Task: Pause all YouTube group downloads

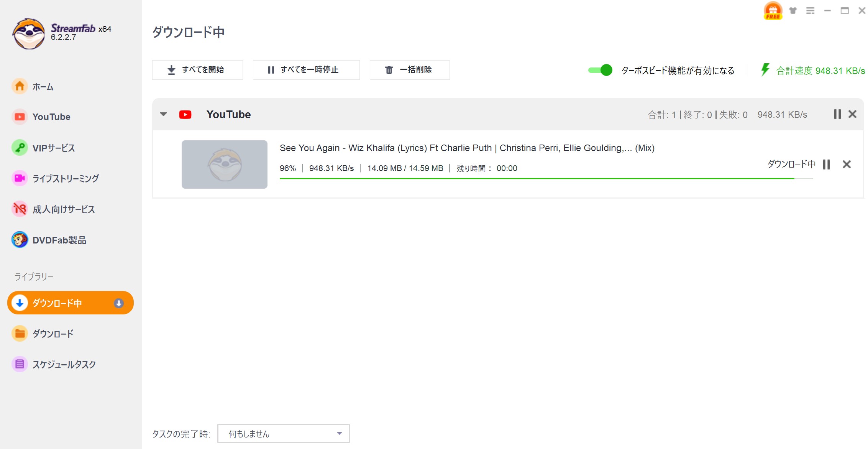Action: click(x=837, y=114)
